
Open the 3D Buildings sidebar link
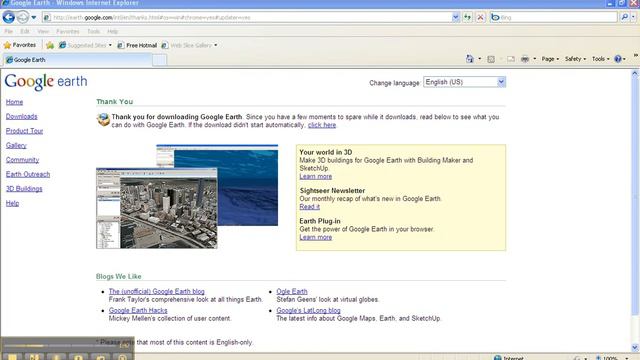click(x=24, y=189)
